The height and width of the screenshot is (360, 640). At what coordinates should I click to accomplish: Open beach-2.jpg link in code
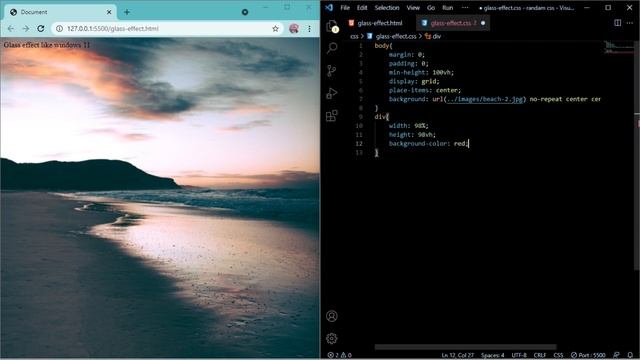tap(484, 99)
